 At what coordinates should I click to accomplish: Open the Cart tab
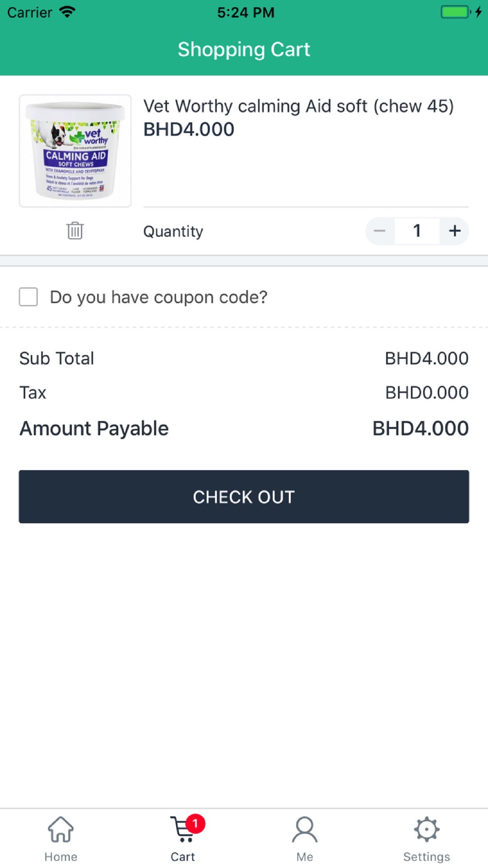pos(183,838)
